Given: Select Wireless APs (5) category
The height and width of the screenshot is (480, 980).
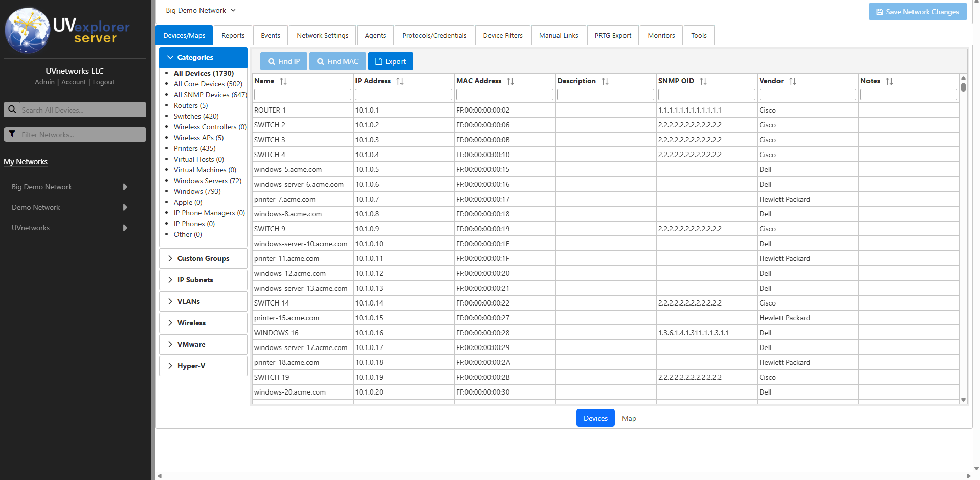Looking at the screenshot, I should 199,138.
